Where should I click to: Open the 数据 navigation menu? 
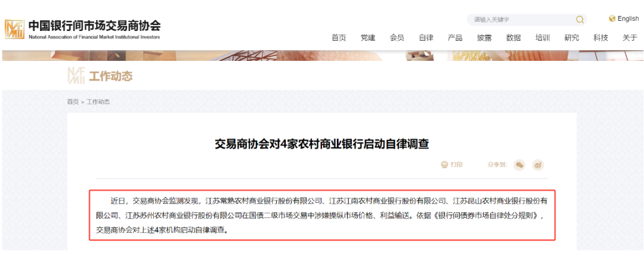513,38
